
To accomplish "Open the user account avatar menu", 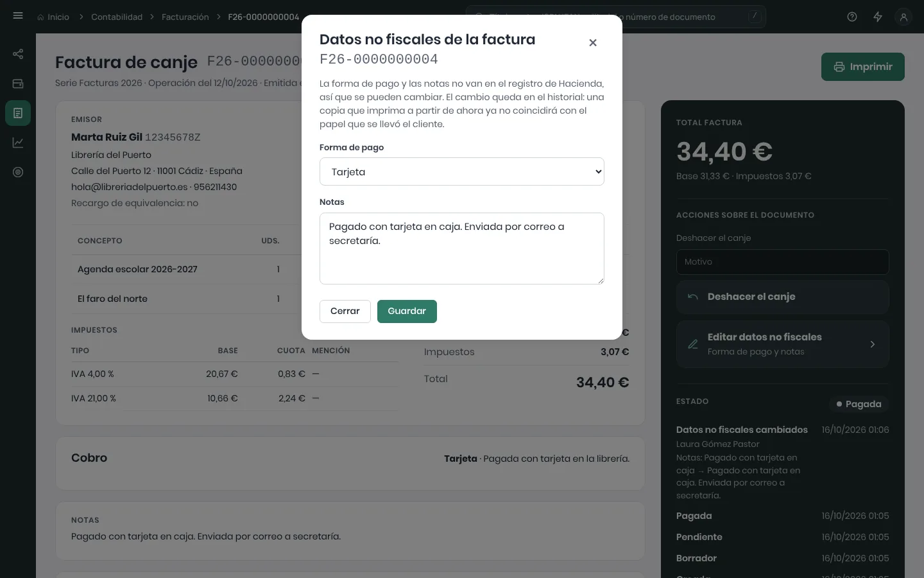I will [903, 17].
